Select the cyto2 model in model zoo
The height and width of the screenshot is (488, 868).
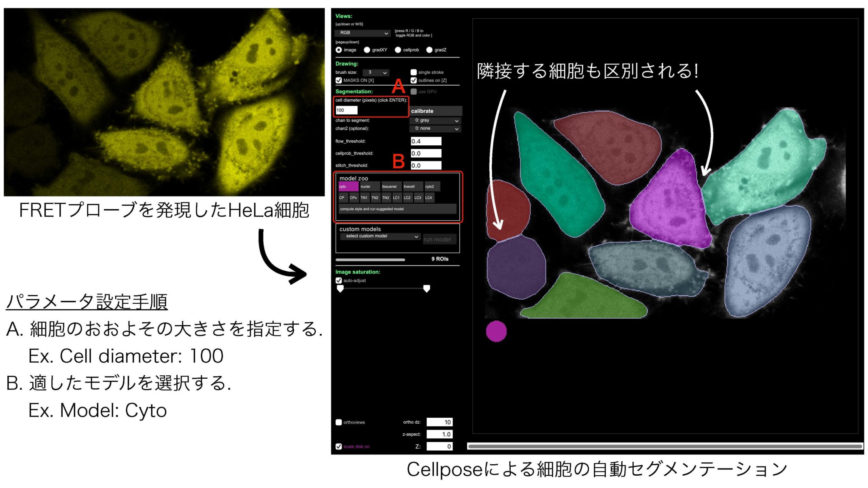pyautogui.click(x=431, y=186)
